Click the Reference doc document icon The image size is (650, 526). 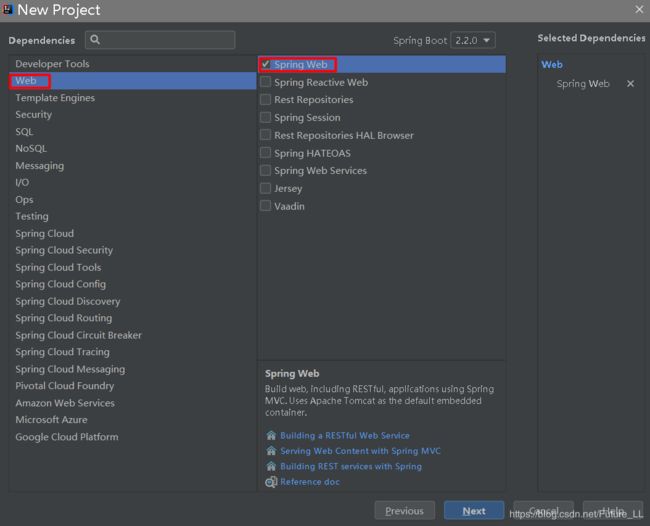[x=271, y=482]
